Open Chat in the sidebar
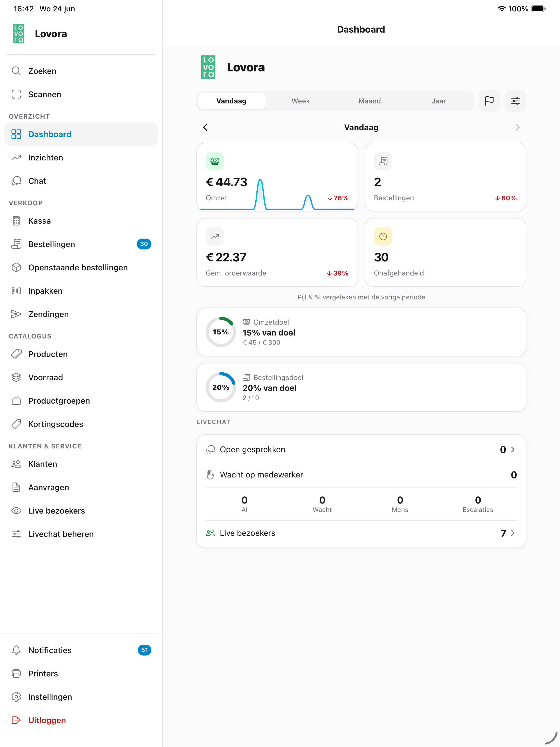The image size is (560, 747). (81, 181)
